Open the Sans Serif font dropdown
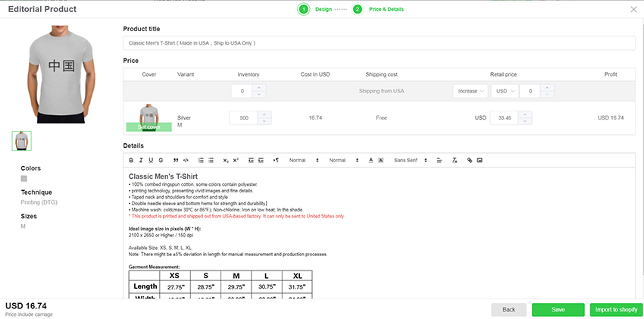The image size is (644, 319). [411, 160]
